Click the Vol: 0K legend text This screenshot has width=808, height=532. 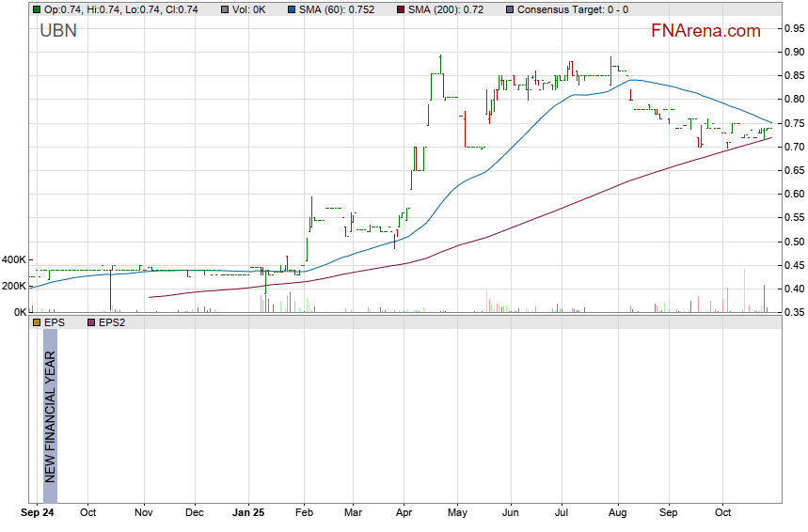point(251,9)
